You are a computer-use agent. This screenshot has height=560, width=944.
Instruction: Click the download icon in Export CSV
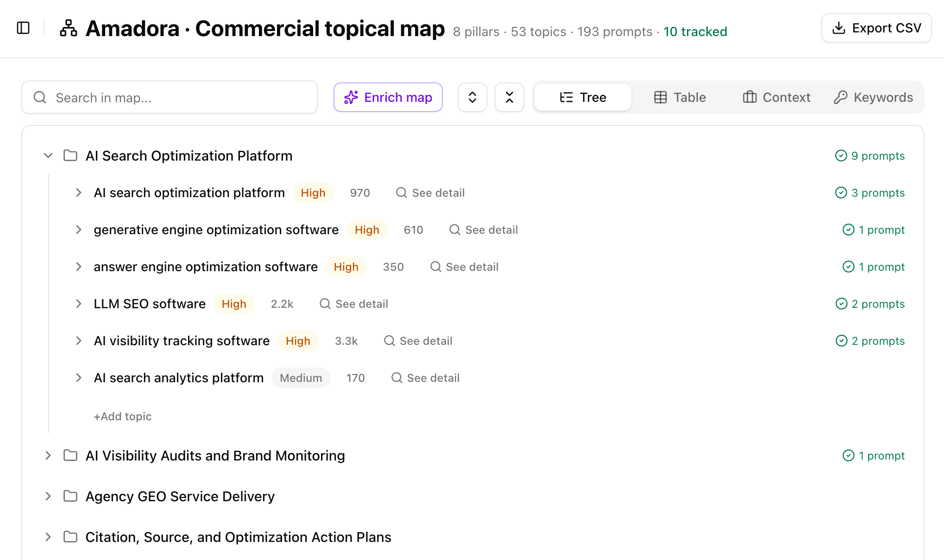click(839, 28)
